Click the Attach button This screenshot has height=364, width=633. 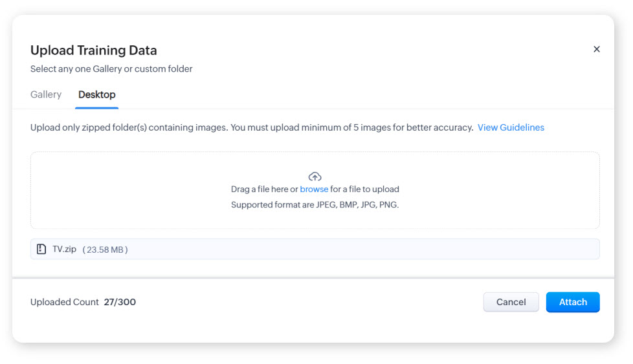click(572, 302)
